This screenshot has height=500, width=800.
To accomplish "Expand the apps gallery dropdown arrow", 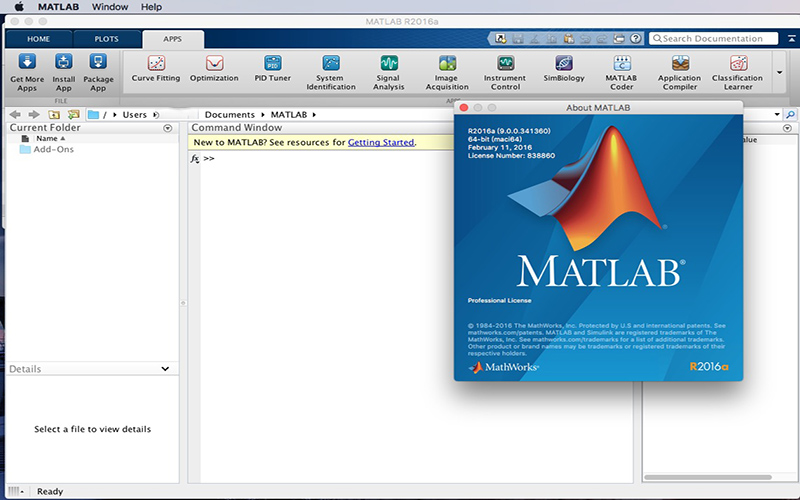I will [780, 72].
